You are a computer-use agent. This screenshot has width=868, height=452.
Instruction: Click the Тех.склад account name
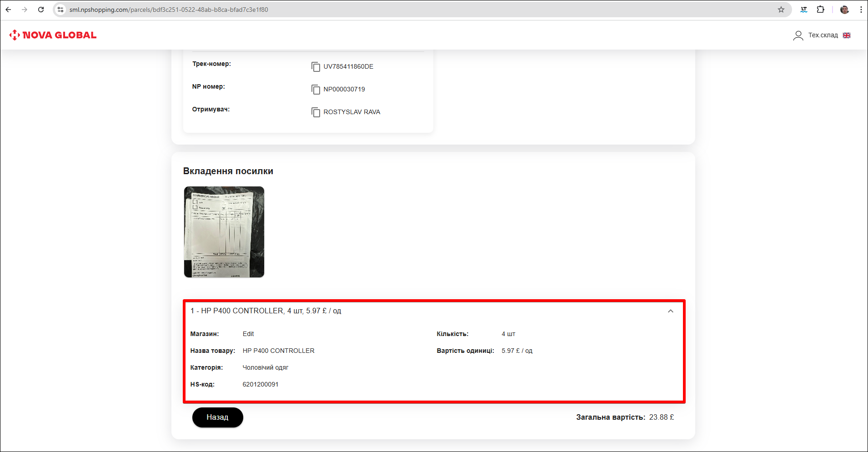tap(823, 35)
